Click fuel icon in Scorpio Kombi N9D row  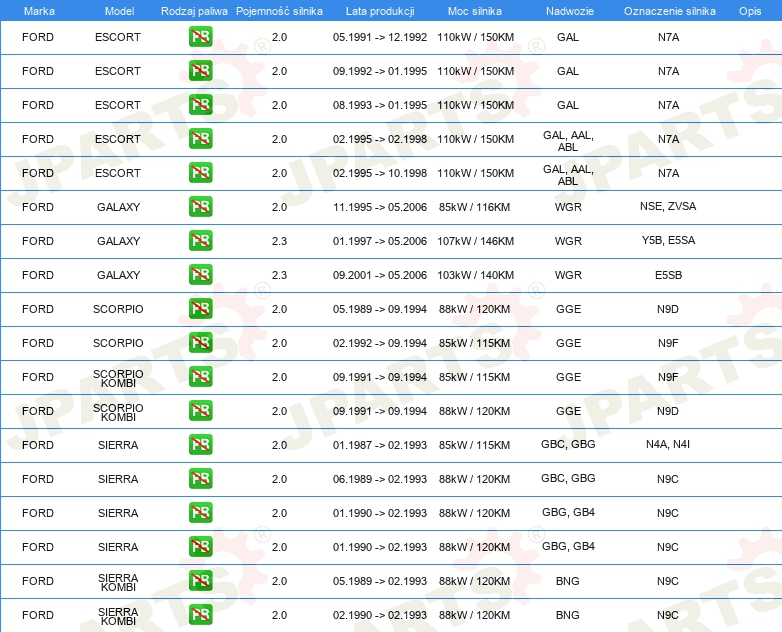(x=200, y=411)
